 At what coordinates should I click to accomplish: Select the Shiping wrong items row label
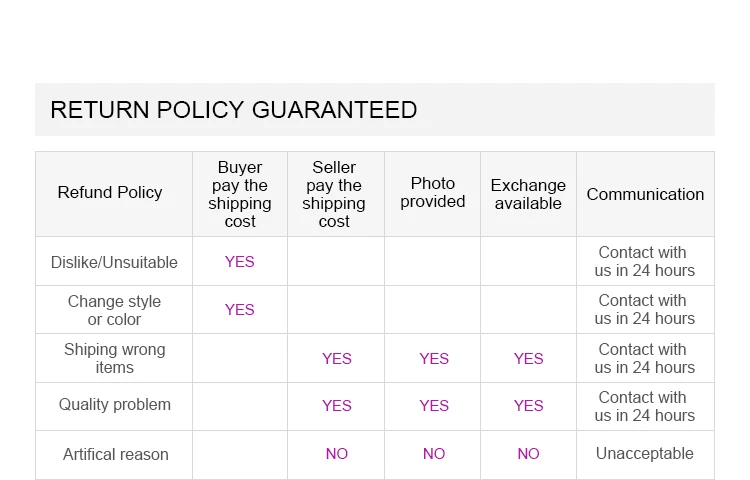click(x=114, y=358)
